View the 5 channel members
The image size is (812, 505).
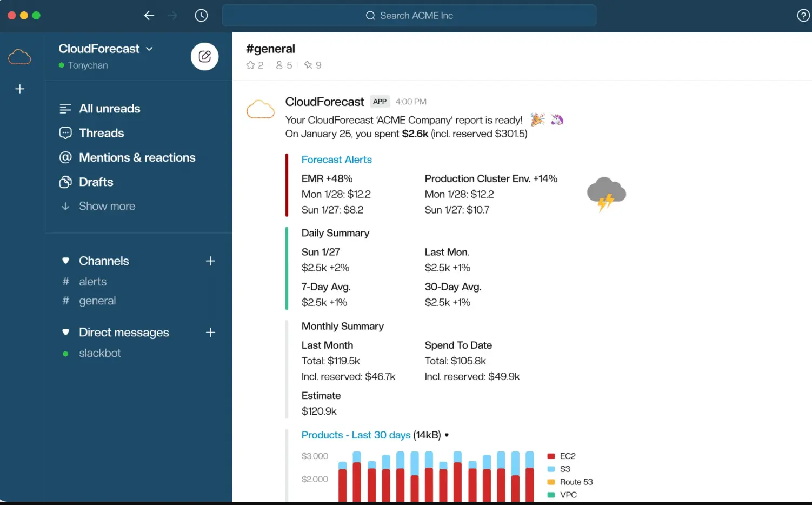click(284, 65)
